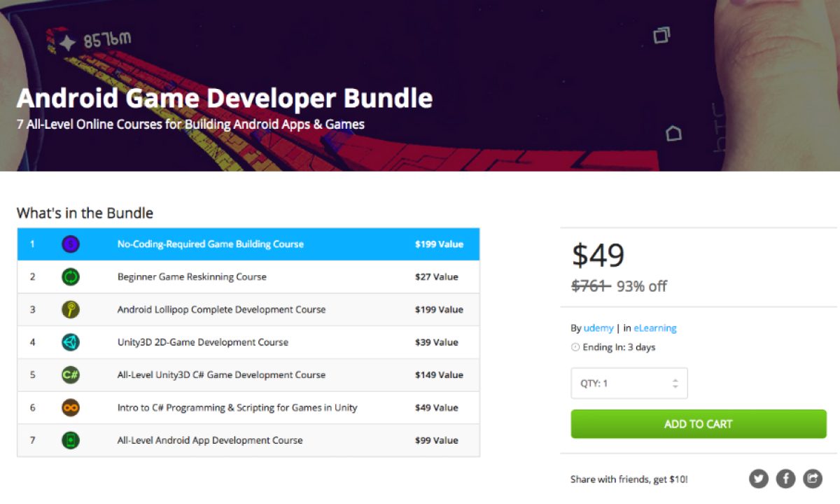
Task: Share the bundle on Twitter
Action: [x=759, y=479]
